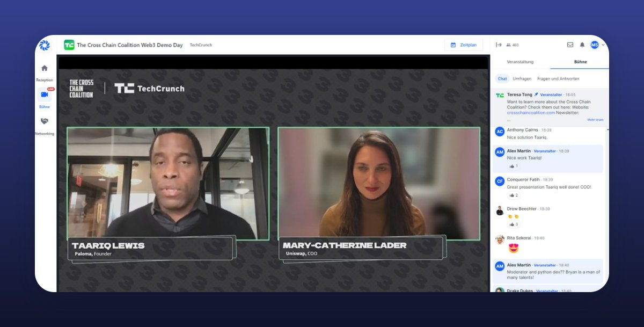Image resolution: width=644 pixels, height=327 pixels.
Task: Click Teresa Tong's name in pinned message
Action: click(x=519, y=95)
